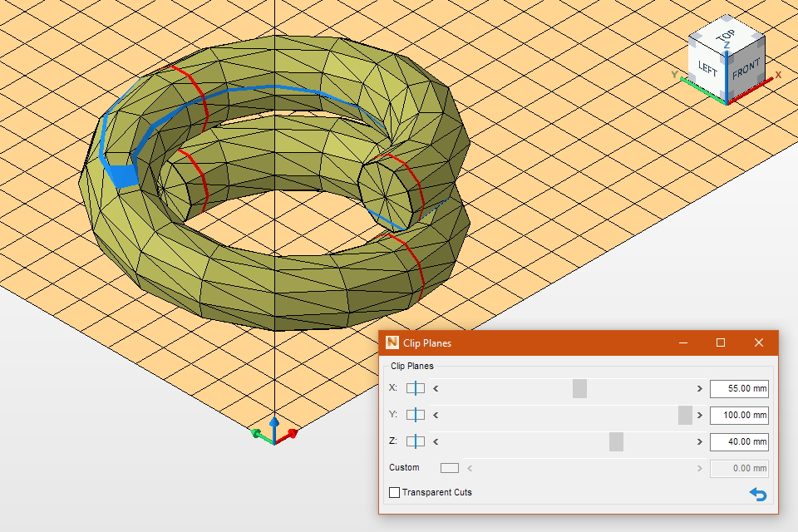798x532 pixels.
Task: Toggle the Custom clip plane icon
Action: click(450, 468)
